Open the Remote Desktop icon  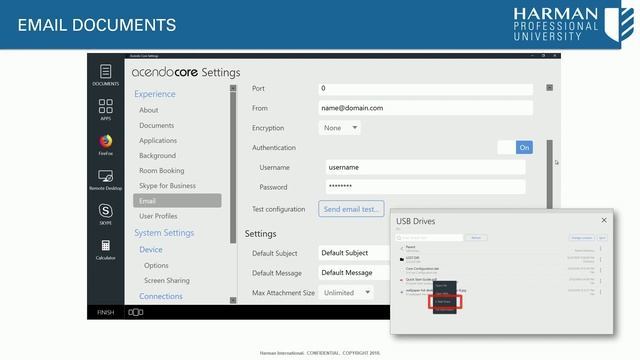105,180
